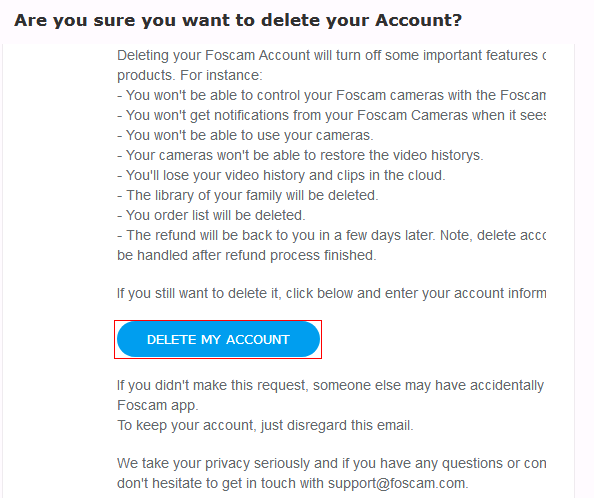Image resolution: width=594 pixels, height=498 pixels.
Task: Click the DELETE MY ACCOUNT button
Action: click(x=218, y=339)
